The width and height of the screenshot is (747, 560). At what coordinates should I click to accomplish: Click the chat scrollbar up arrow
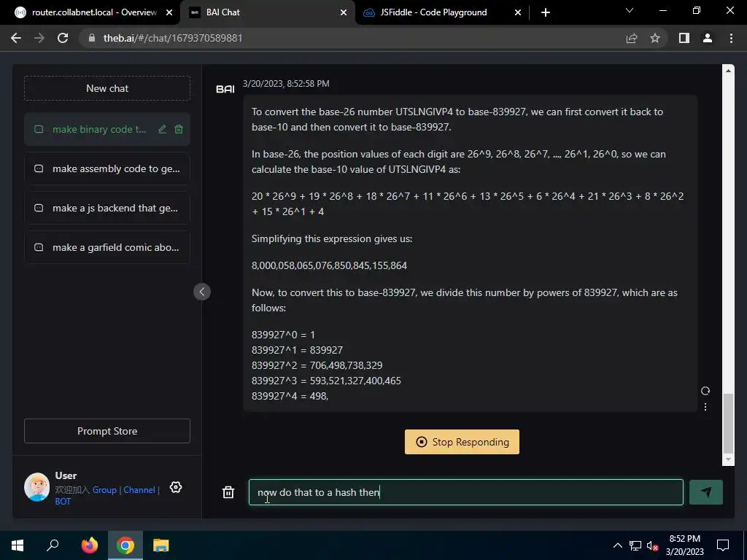point(728,70)
